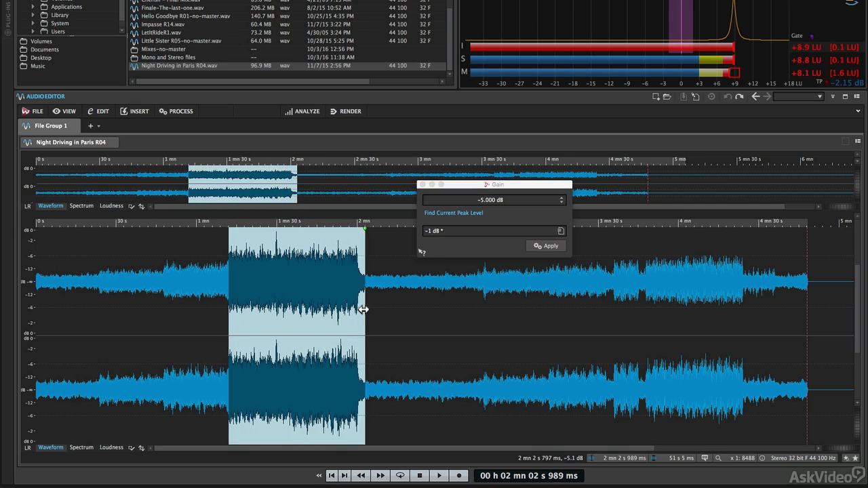This screenshot has height=488, width=868.
Task: Open the PROCESS tab
Action: tap(176, 111)
